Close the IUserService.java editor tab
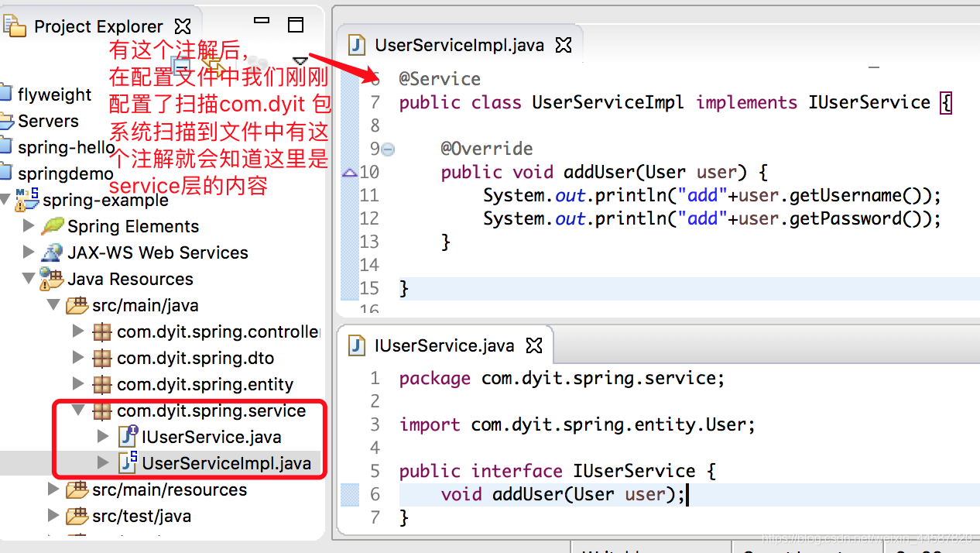 (x=534, y=345)
